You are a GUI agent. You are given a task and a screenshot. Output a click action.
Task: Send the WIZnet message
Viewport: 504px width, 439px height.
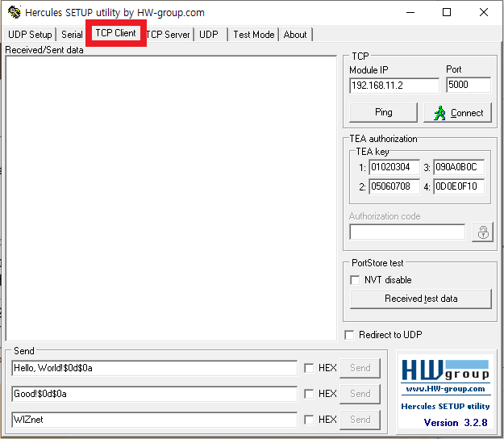360,420
